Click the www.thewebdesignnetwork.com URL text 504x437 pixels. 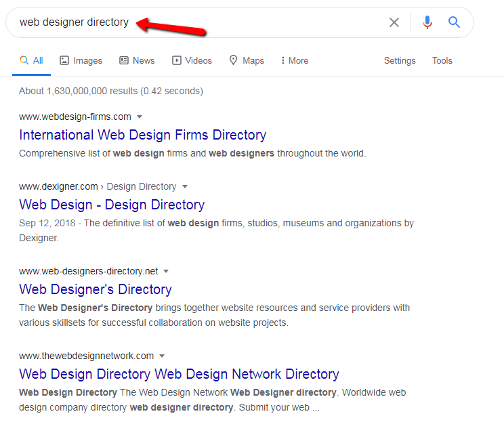pyautogui.click(x=87, y=356)
